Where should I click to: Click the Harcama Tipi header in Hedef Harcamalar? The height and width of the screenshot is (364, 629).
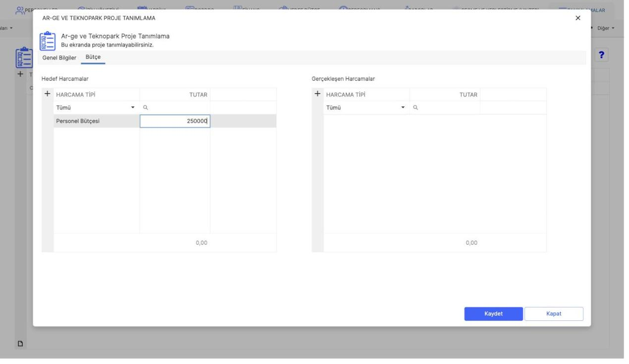(75, 95)
